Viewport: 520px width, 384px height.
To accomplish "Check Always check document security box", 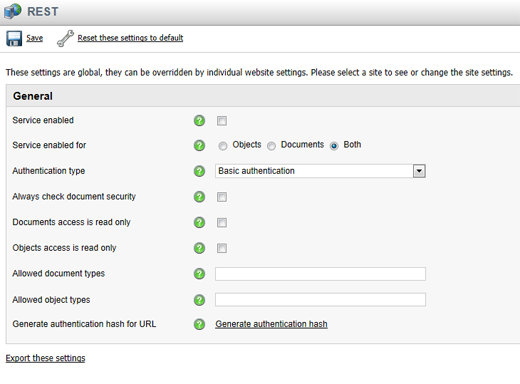I will (222, 197).
